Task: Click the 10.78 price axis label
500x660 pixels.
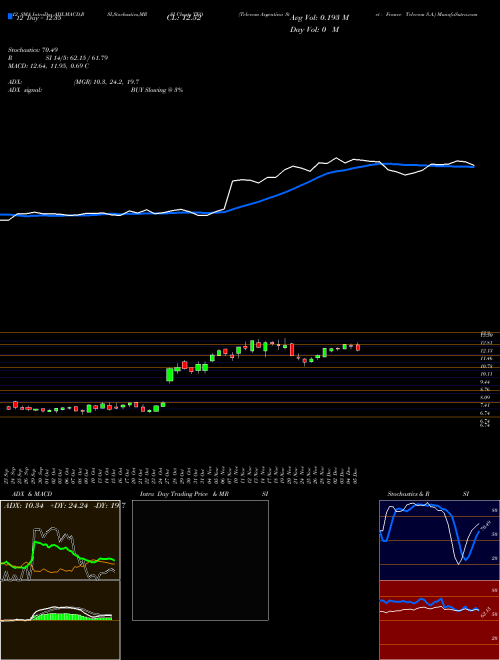Action: click(x=487, y=366)
